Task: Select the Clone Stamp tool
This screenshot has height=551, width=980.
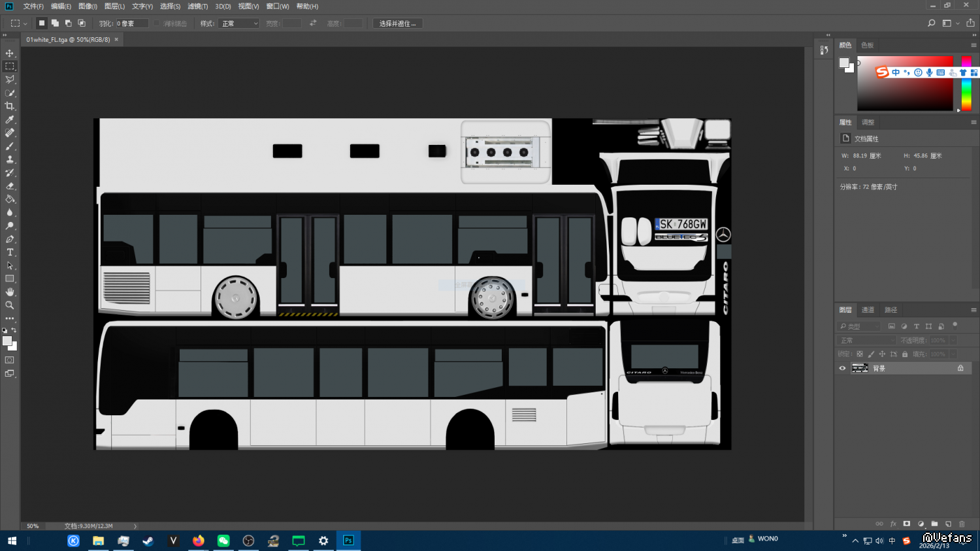Action: tap(10, 159)
